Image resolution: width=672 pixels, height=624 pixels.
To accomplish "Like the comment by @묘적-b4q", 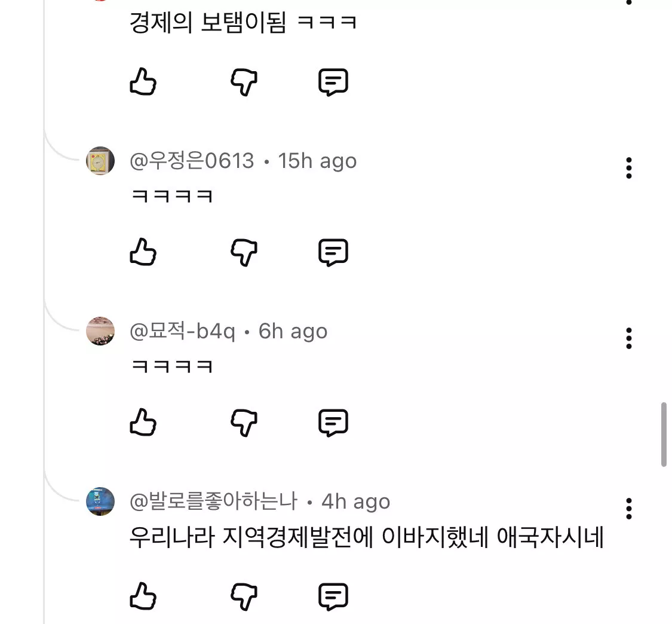I will coord(143,423).
